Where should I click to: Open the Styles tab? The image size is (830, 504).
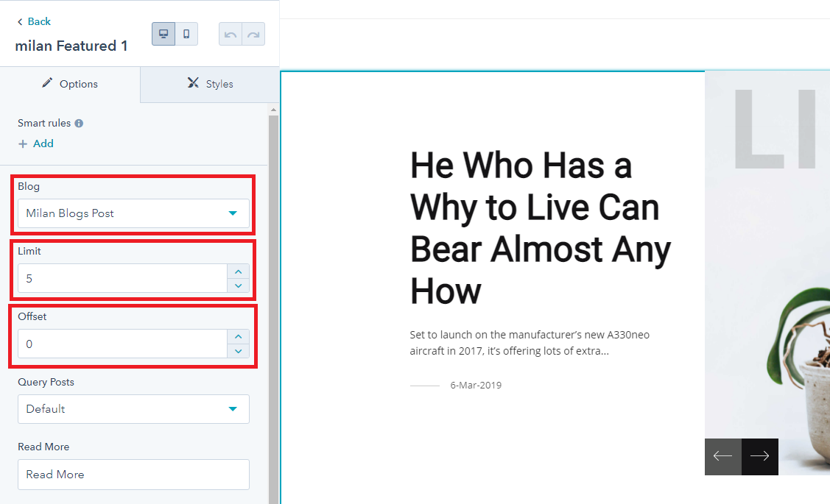click(x=210, y=84)
